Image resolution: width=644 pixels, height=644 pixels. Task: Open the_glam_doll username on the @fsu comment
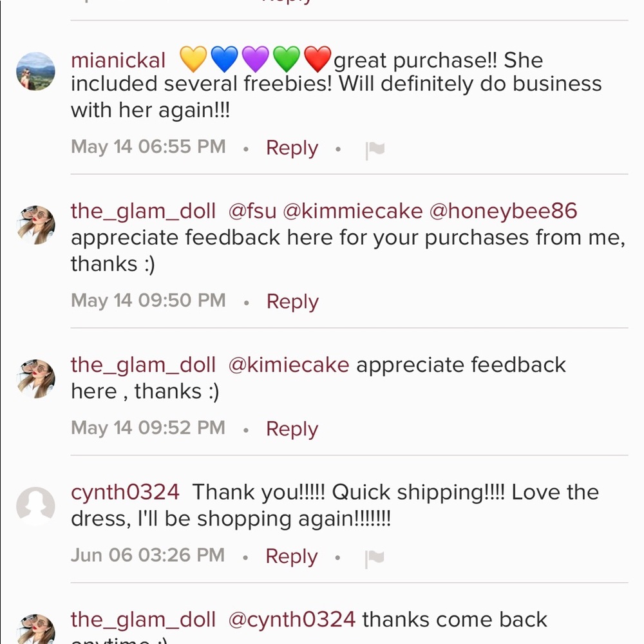point(143,211)
